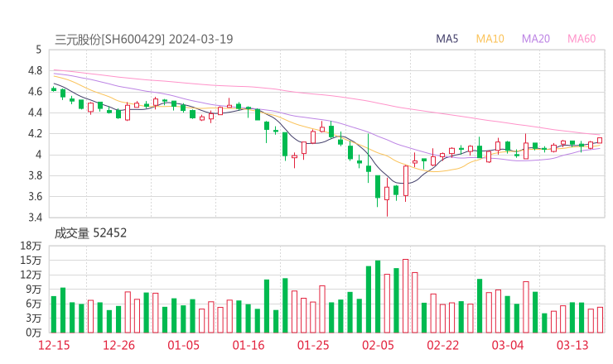Click the MA5 legend label
The width and height of the screenshot is (613, 364).
446,39
